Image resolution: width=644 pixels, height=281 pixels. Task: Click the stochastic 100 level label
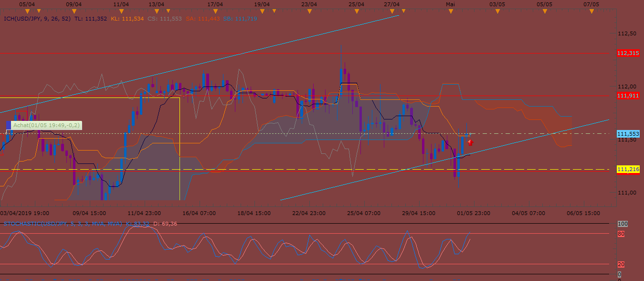tap(622, 224)
